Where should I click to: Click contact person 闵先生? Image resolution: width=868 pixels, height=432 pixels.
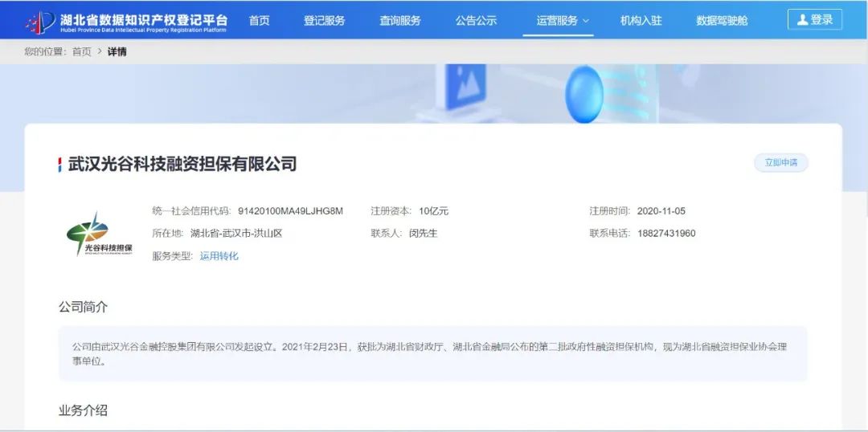point(424,234)
